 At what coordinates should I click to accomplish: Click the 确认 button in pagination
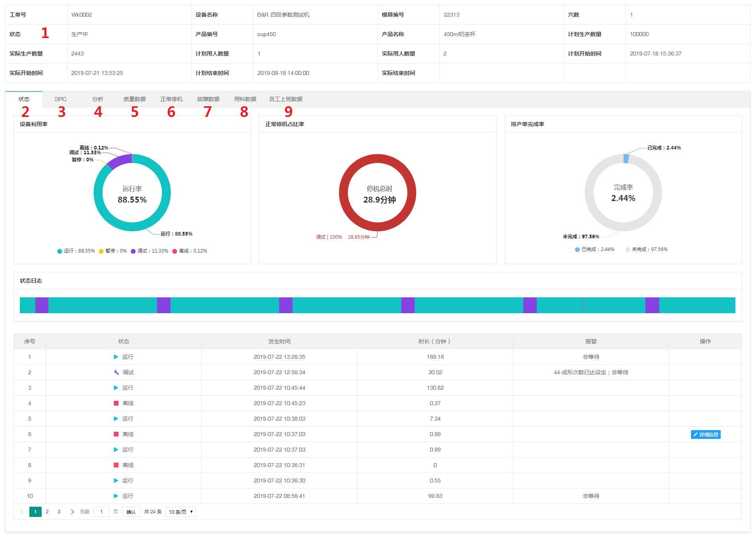tap(131, 512)
